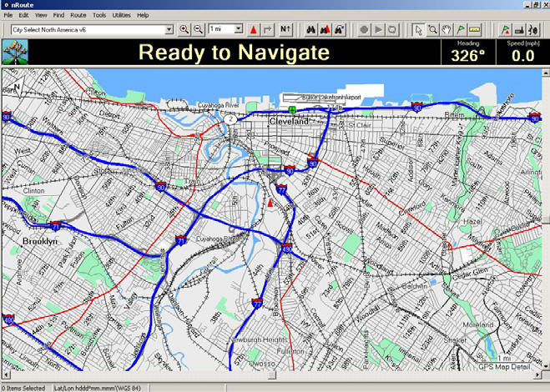Select the Zoom tool with magnifier
Screen dimensions: 550x392
432,30
